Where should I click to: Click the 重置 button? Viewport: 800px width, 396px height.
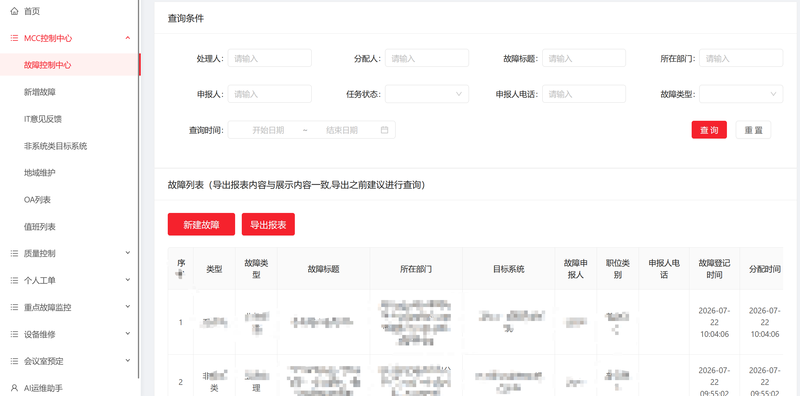pos(753,130)
